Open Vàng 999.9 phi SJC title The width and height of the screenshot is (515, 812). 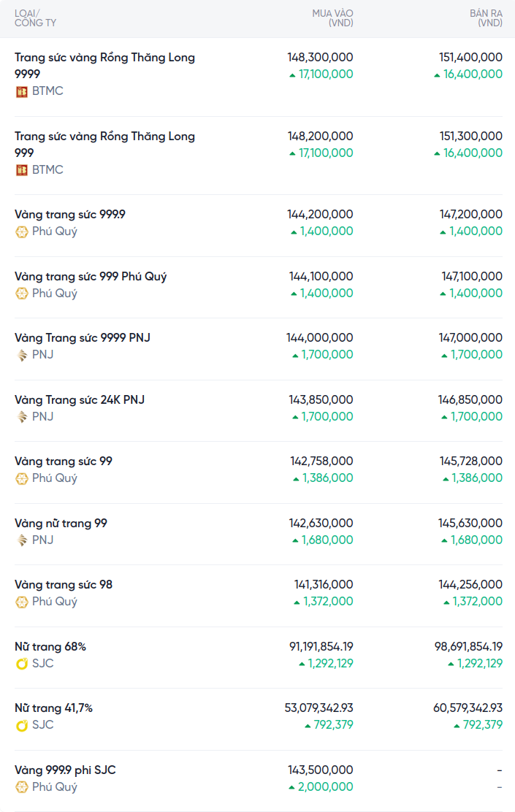coord(65,770)
